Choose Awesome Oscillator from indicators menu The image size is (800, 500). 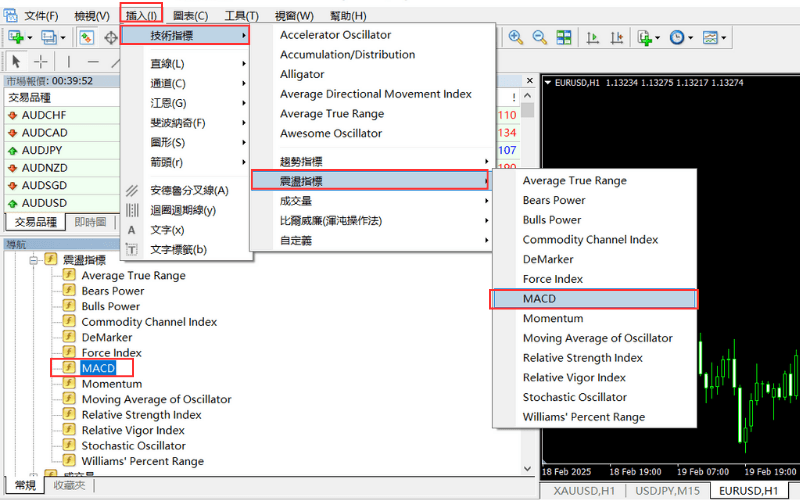tap(371, 134)
